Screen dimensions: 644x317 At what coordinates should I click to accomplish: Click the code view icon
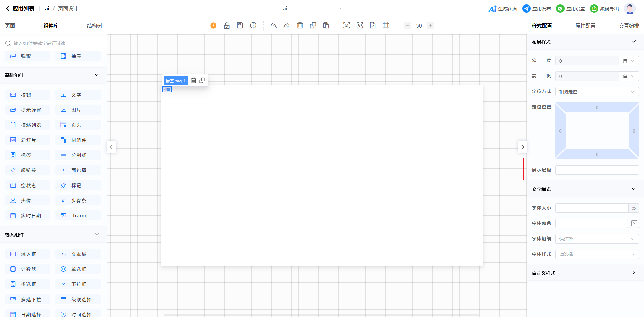click(360, 25)
